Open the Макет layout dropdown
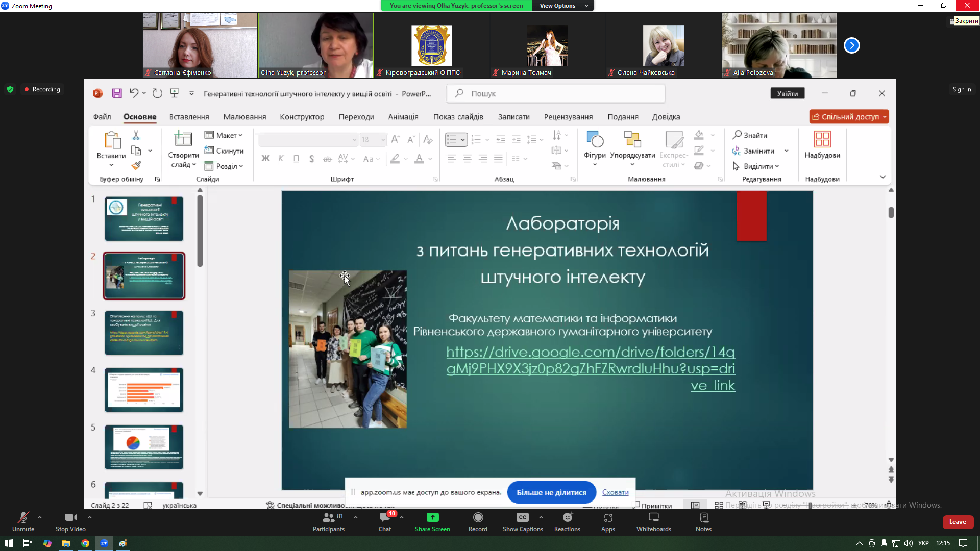980x551 pixels. click(x=224, y=135)
